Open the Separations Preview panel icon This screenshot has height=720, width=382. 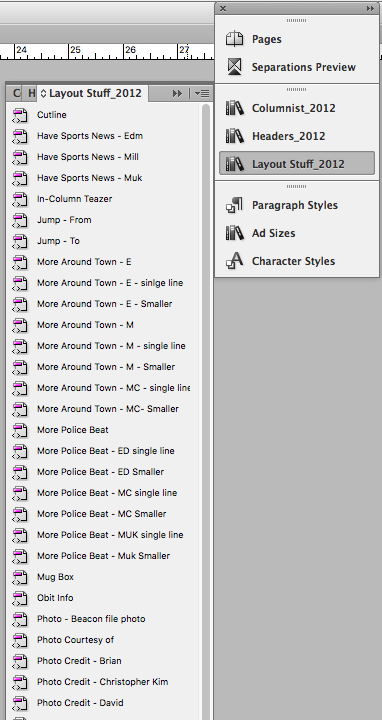point(234,67)
